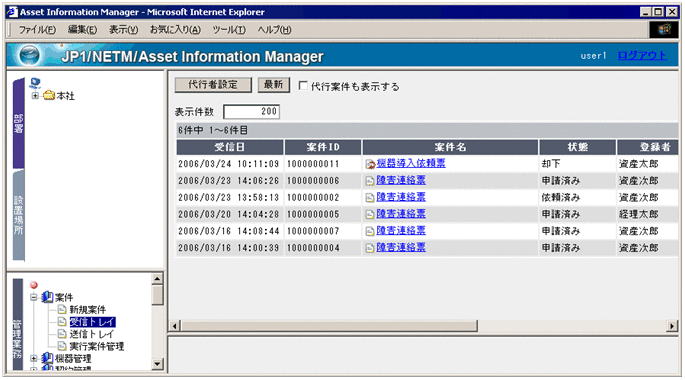Open the 編集(E) menu
This screenshot has height=380, width=685.
point(82,30)
